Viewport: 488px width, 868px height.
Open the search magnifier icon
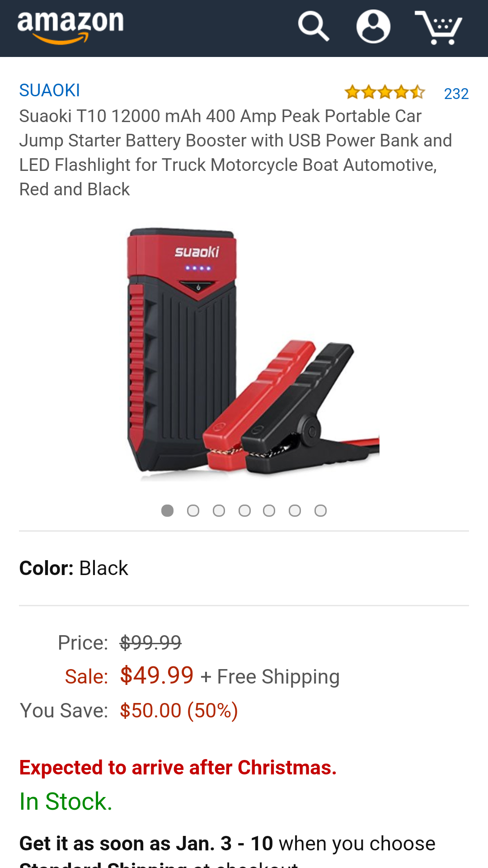click(314, 27)
